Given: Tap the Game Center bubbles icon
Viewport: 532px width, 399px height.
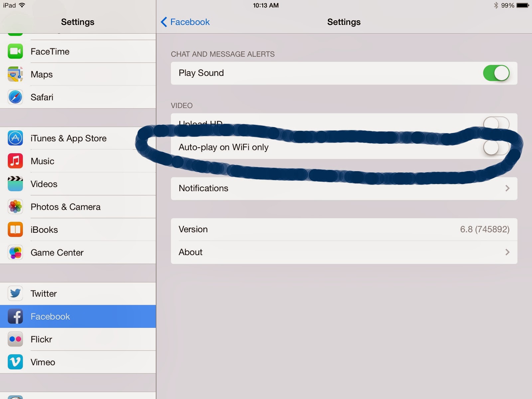Looking at the screenshot, I should coord(15,252).
